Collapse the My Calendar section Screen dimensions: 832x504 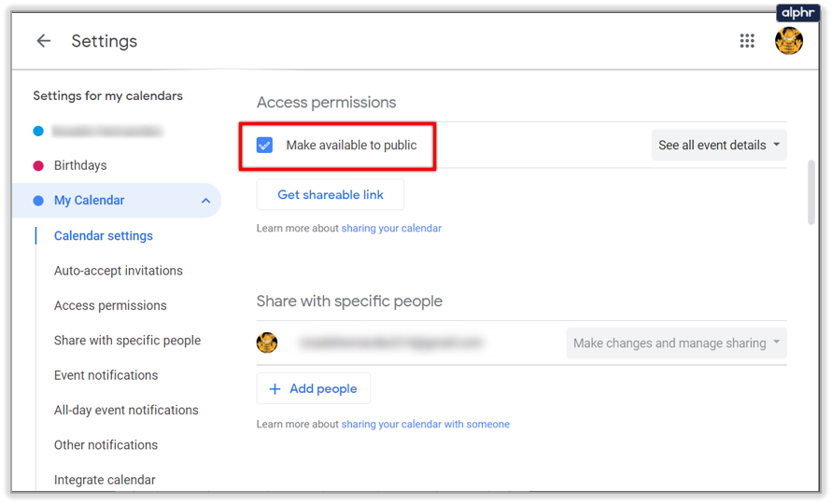pyautogui.click(x=205, y=201)
